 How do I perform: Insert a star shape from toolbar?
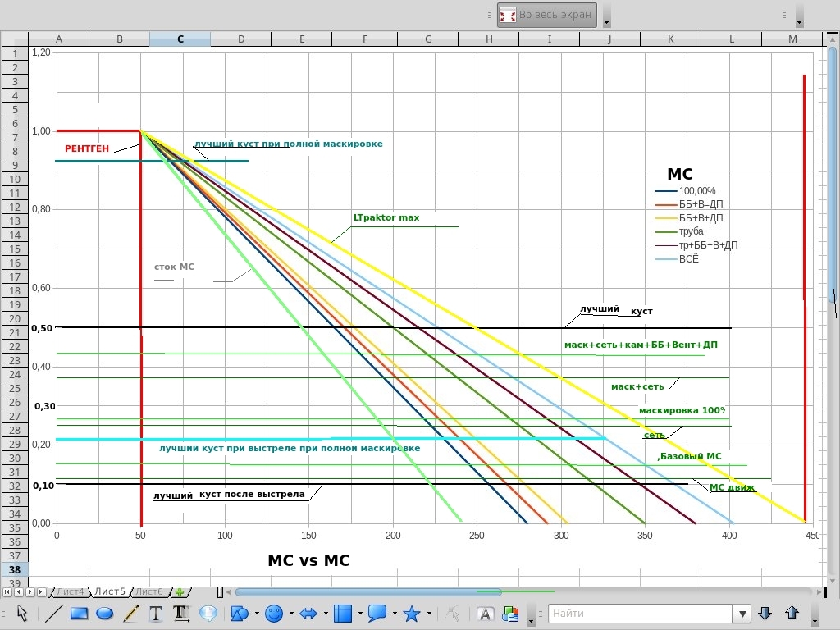point(412,613)
